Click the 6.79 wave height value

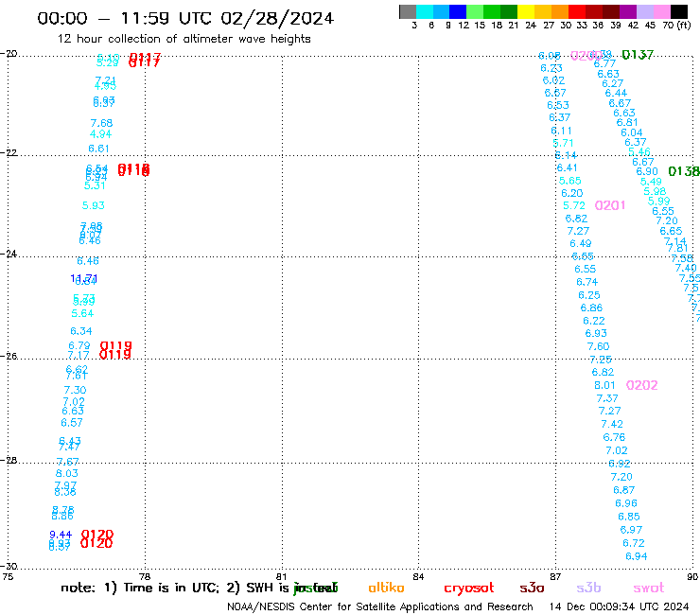click(79, 345)
